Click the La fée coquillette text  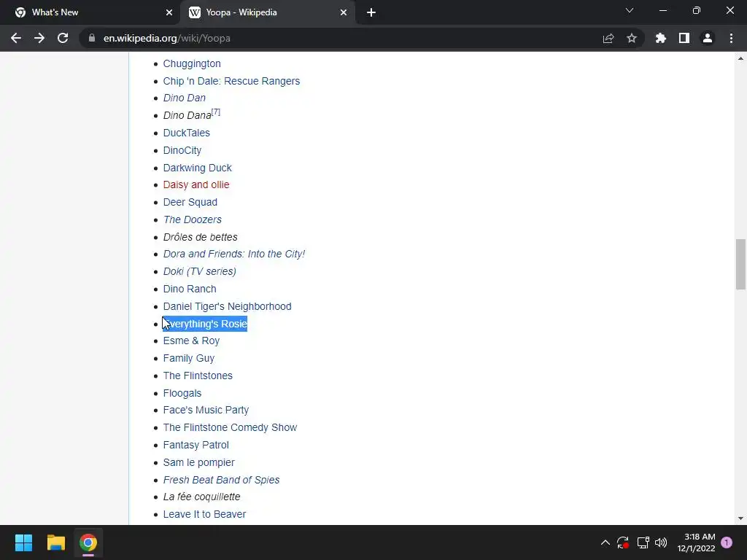coord(201,497)
